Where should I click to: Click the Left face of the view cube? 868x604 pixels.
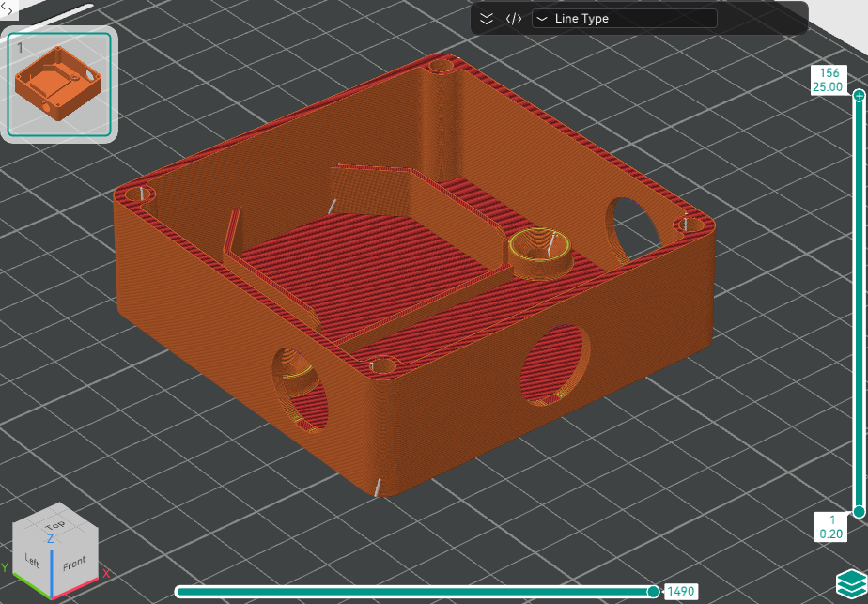click(32, 561)
